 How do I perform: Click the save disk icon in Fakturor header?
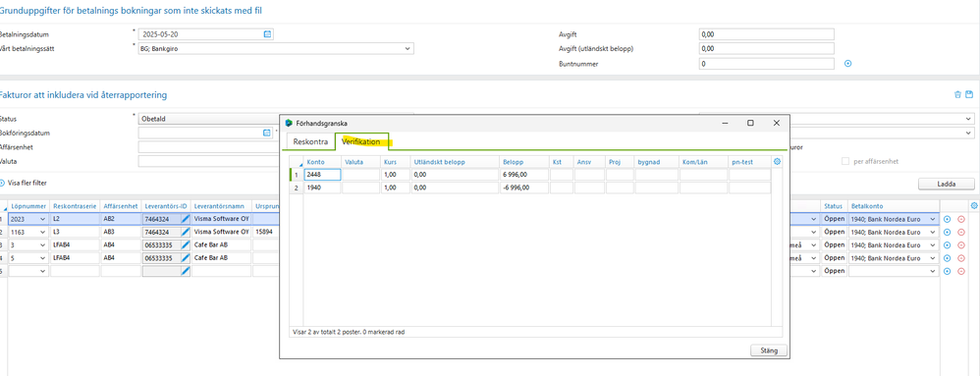point(969,95)
